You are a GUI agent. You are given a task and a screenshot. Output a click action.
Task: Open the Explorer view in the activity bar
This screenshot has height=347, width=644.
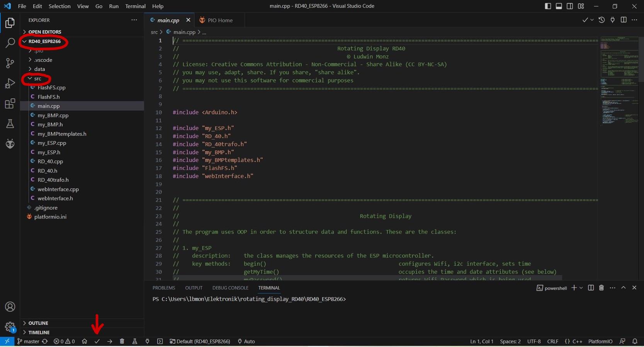(x=10, y=23)
